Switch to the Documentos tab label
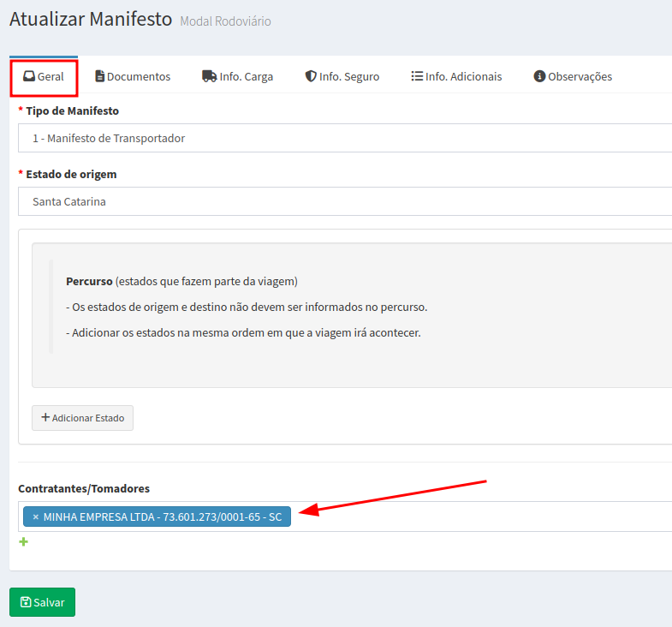 coord(139,76)
